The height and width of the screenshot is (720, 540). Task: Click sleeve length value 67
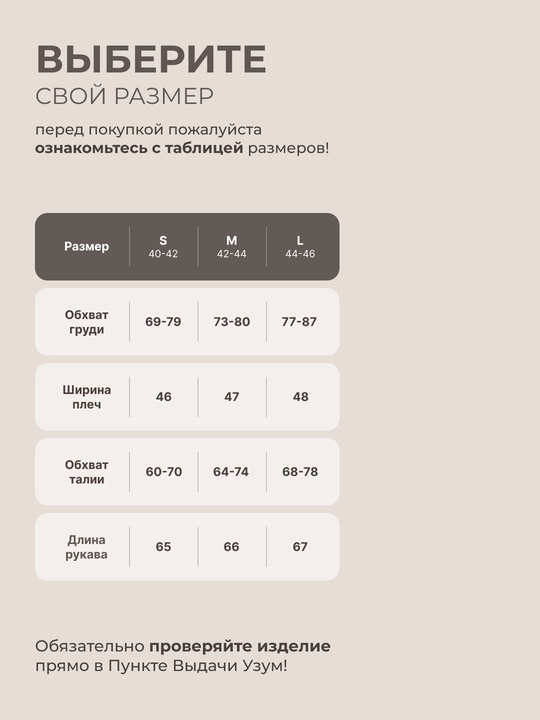pyautogui.click(x=300, y=547)
